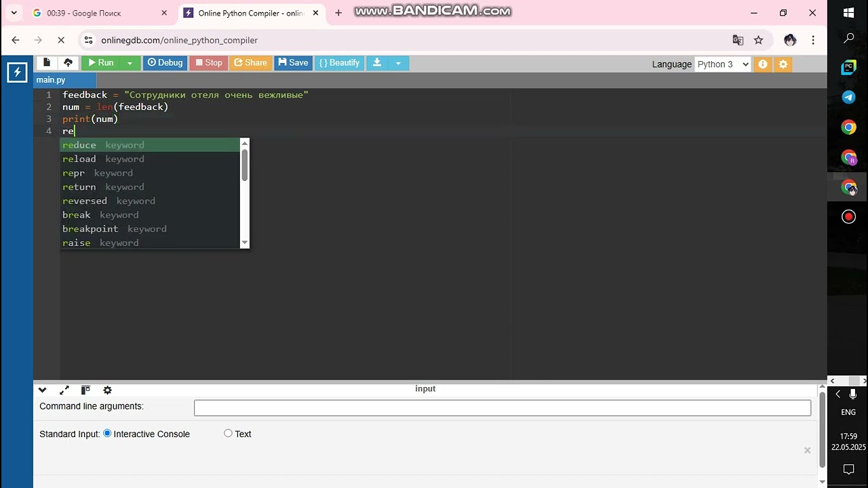Collapse the input panel with the chevron
Image resolution: width=868 pixels, height=488 pixels.
[42, 390]
